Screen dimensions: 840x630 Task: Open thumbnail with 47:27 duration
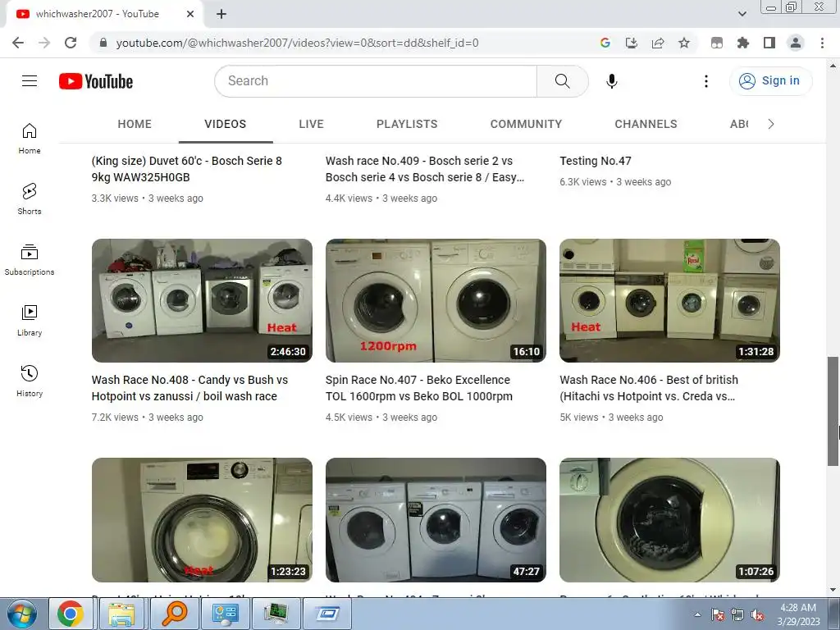[436, 519]
